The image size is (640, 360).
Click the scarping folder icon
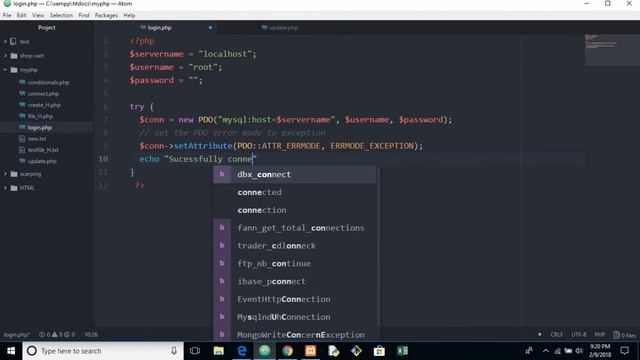click(x=14, y=174)
